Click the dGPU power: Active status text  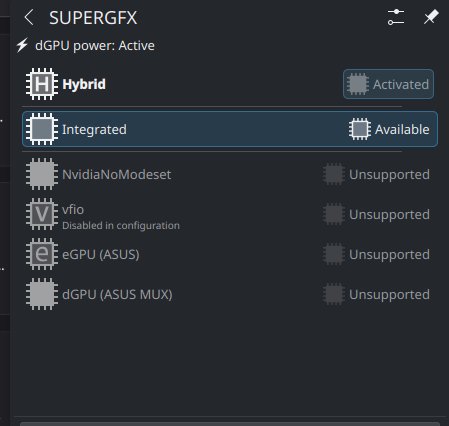[x=95, y=46]
